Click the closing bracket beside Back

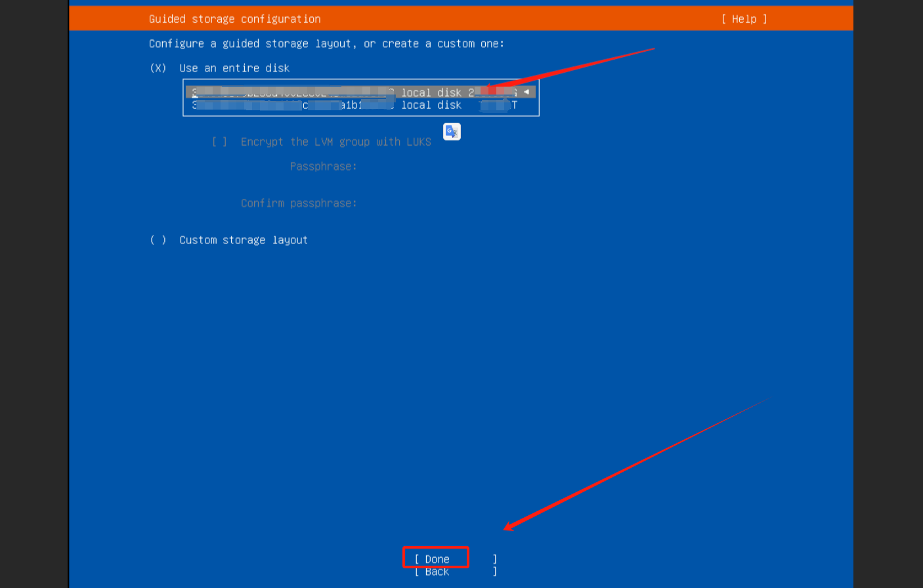[x=495, y=572]
